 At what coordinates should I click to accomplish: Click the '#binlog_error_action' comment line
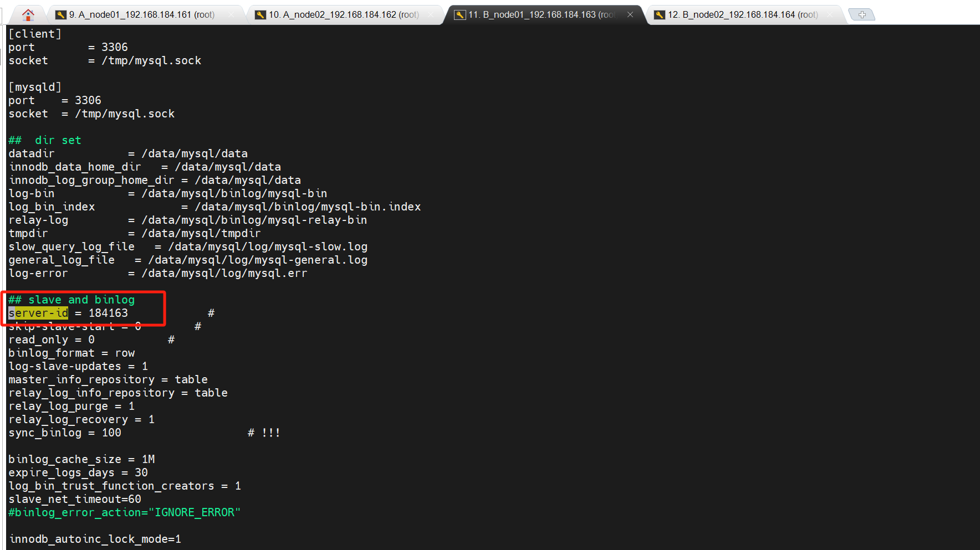click(125, 512)
